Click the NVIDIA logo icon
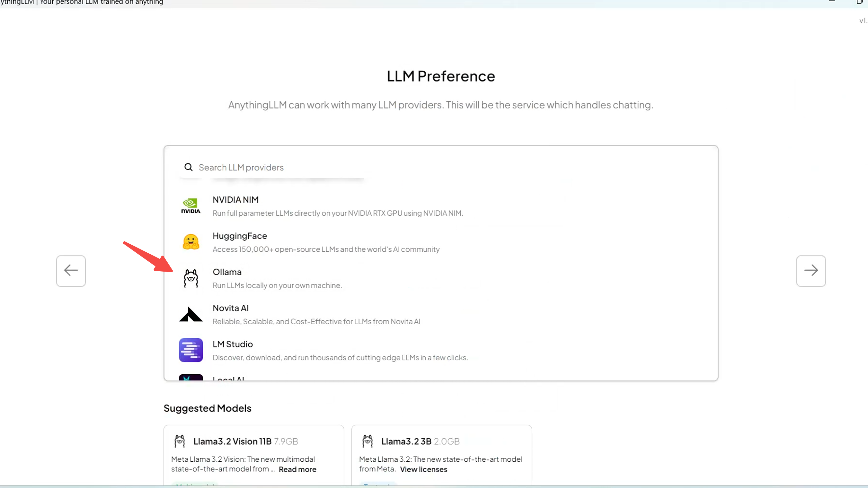The width and height of the screenshot is (868, 488). coord(191,206)
